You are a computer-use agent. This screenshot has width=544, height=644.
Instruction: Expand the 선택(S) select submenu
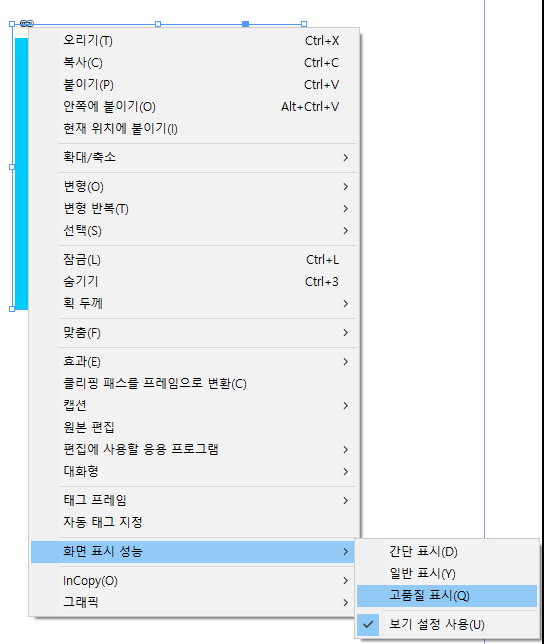(x=193, y=231)
